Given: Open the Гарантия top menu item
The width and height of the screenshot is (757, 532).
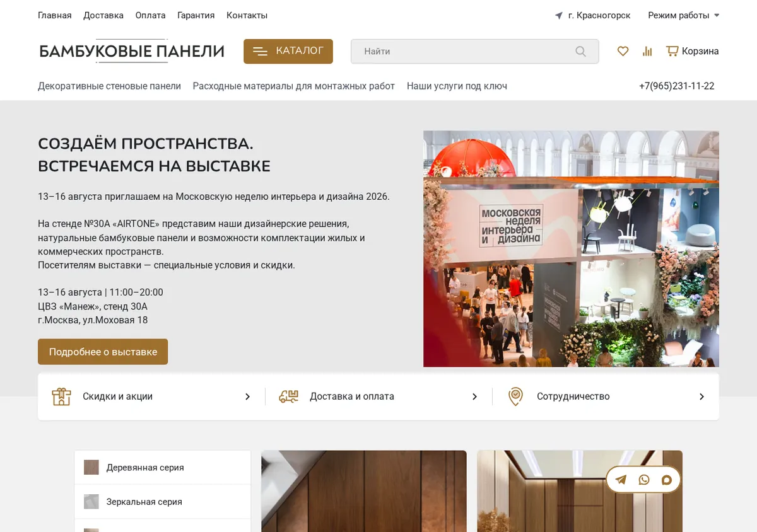Looking at the screenshot, I should pos(196,15).
